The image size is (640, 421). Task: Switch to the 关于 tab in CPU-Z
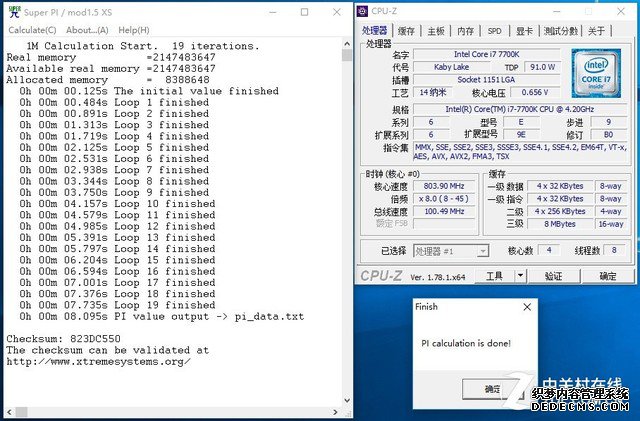click(x=596, y=31)
